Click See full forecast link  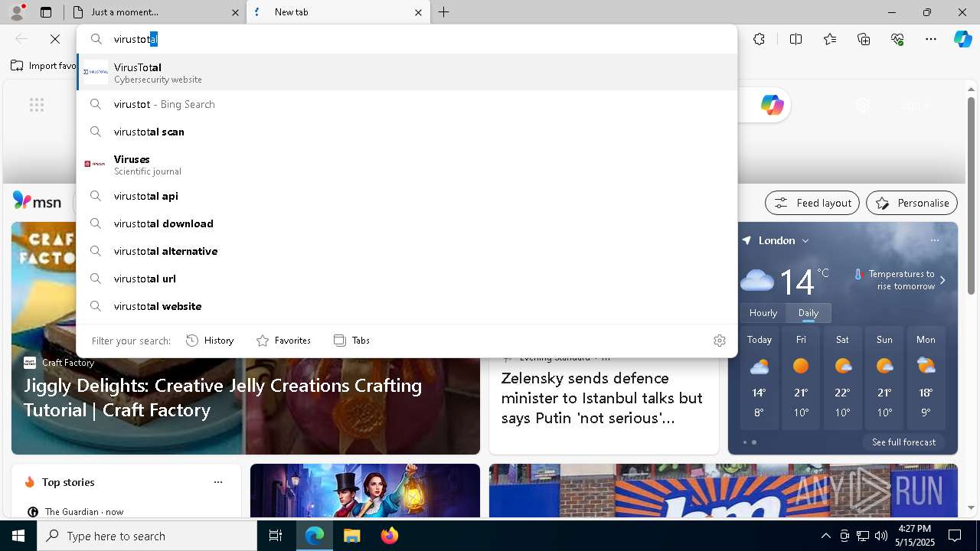(x=903, y=442)
